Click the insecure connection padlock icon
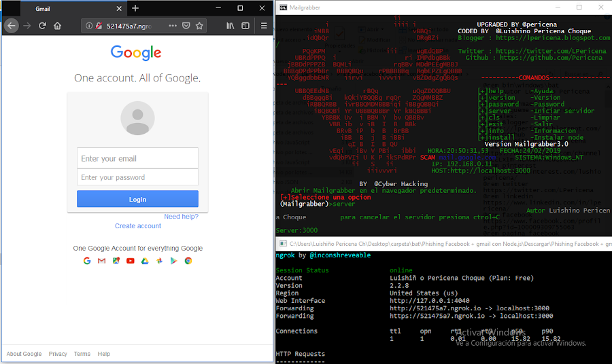 99,26
